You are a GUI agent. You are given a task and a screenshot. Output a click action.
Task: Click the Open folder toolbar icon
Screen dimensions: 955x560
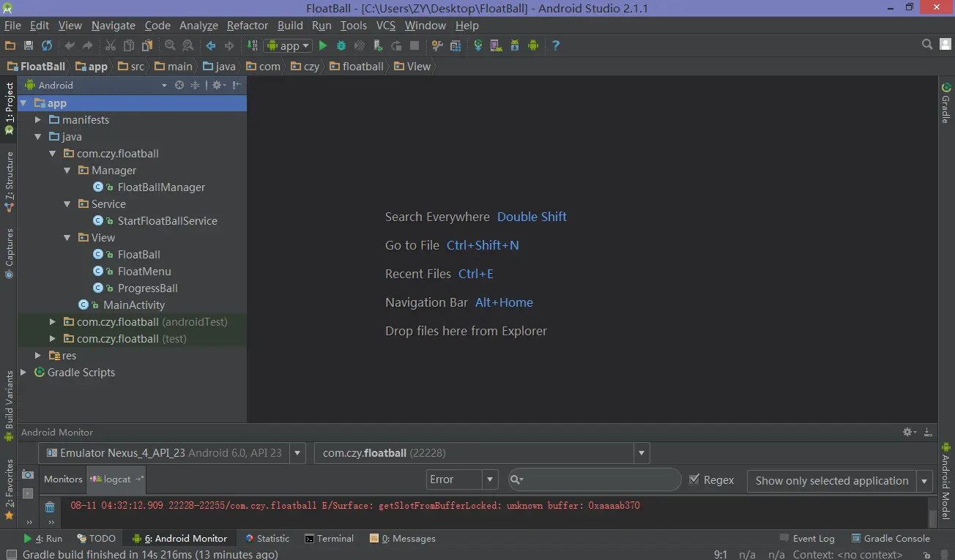click(x=10, y=45)
